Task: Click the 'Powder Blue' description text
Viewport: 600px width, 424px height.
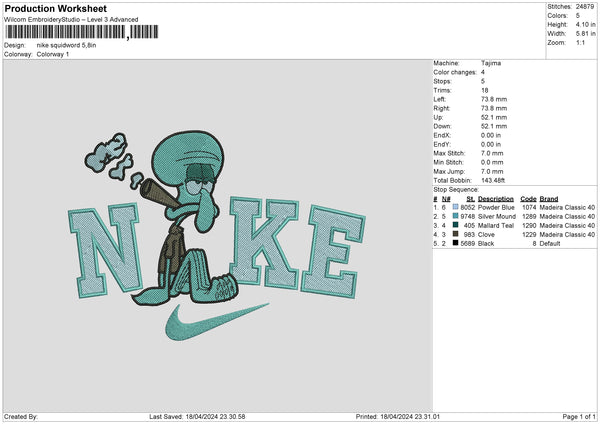Action: click(x=496, y=207)
